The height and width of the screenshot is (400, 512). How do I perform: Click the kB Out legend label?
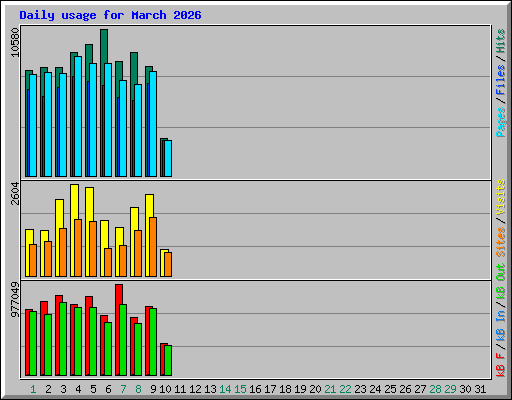(501, 281)
